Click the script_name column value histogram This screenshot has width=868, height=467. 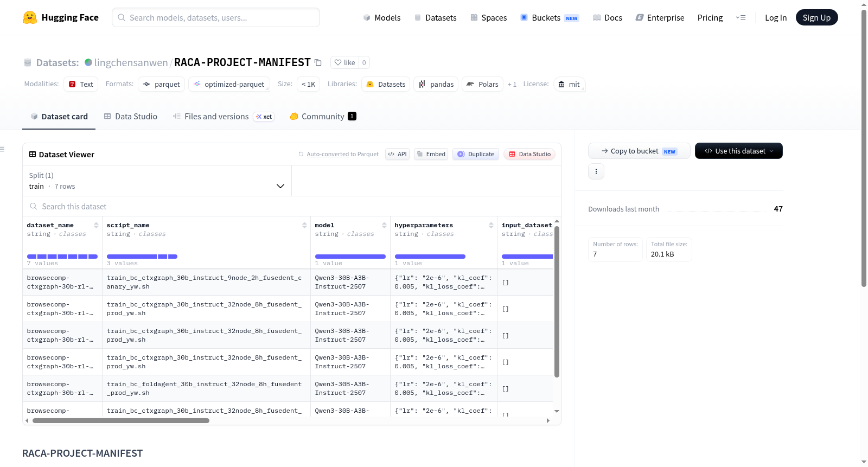[x=142, y=257]
